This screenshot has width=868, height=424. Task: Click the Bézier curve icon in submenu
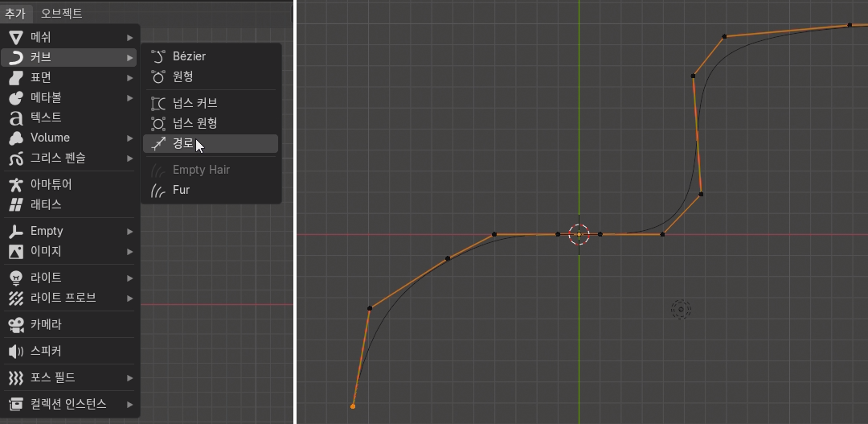(158, 56)
